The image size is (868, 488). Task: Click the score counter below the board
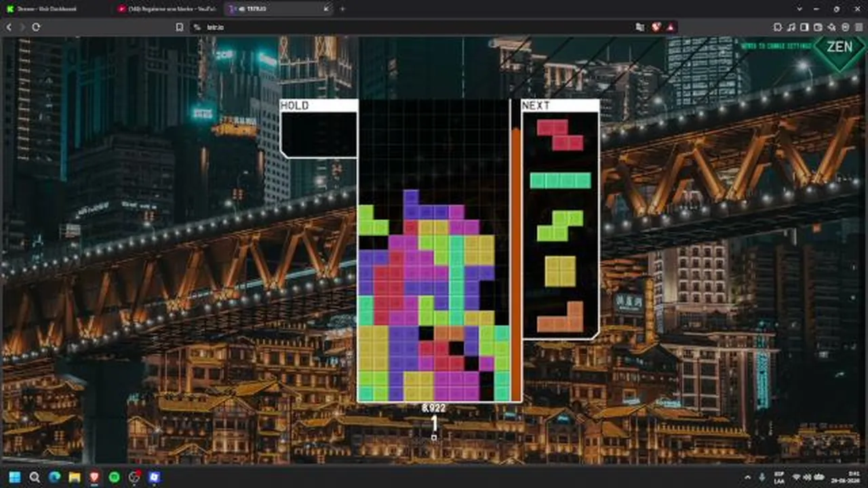[433, 408]
